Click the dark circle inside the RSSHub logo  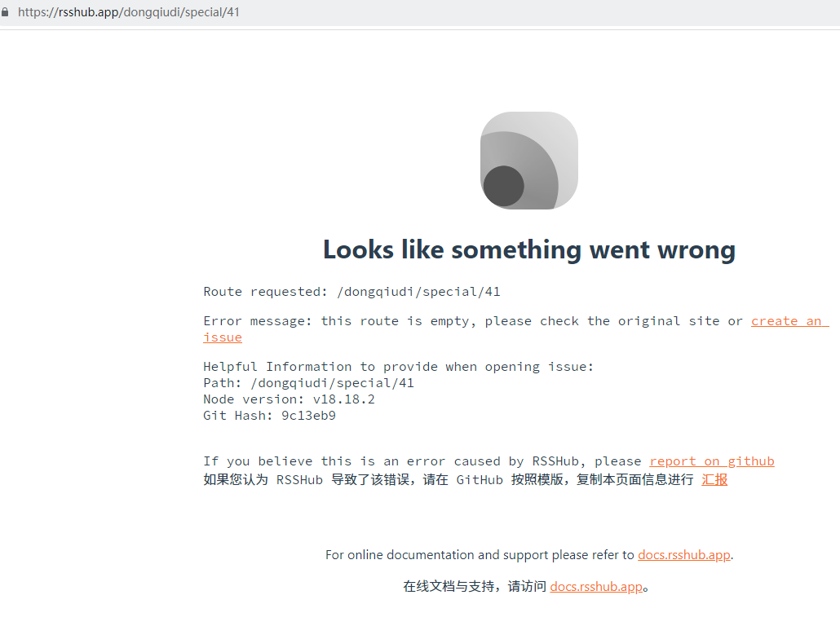pyautogui.click(x=504, y=186)
